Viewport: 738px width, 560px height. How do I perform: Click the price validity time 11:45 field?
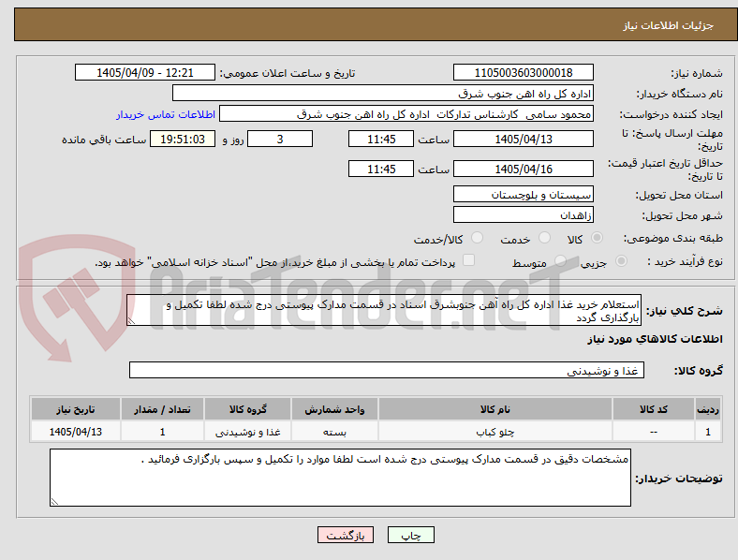(x=381, y=169)
